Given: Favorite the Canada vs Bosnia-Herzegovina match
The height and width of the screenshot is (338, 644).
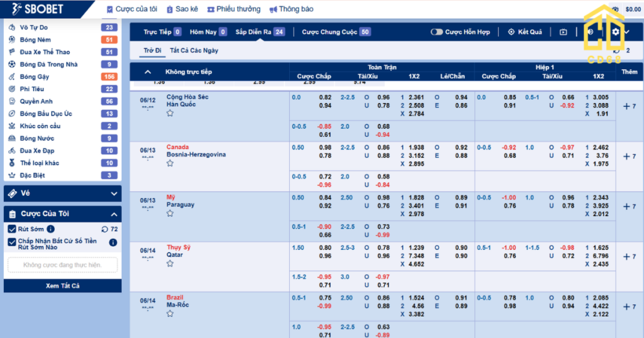Looking at the screenshot, I should [x=170, y=163].
